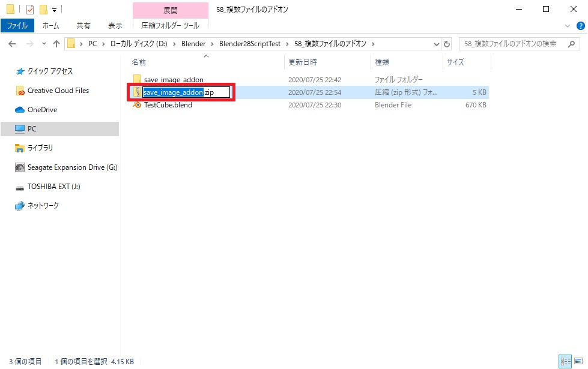Expand the chevron after PC breadcrumb
This screenshot has height=369, width=588.
pos(103,44)
